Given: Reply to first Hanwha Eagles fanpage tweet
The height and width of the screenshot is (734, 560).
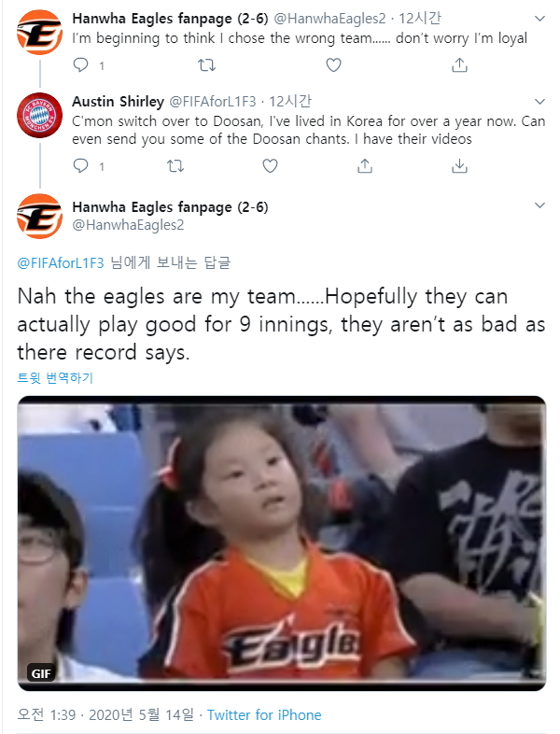Looking at the screenshot, I should click(81, 65).
